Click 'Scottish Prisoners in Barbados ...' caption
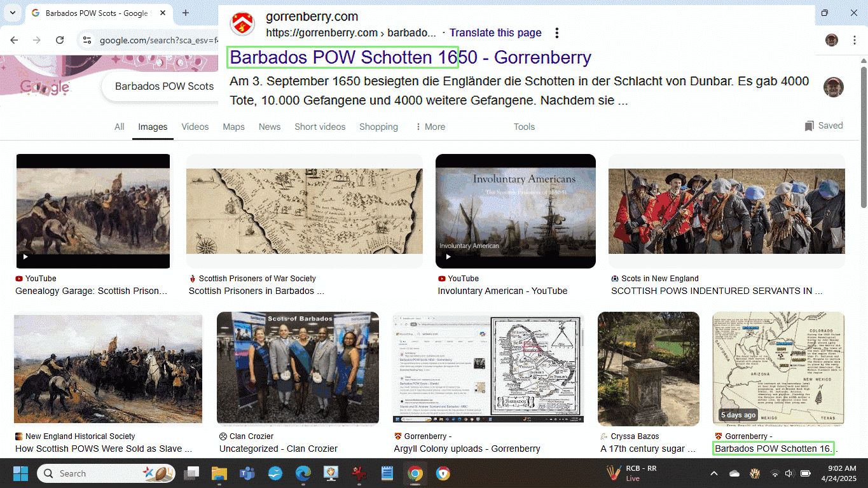The width and height of the screenshot is (868, 488). pyautogui.click(x=256, y=291)
